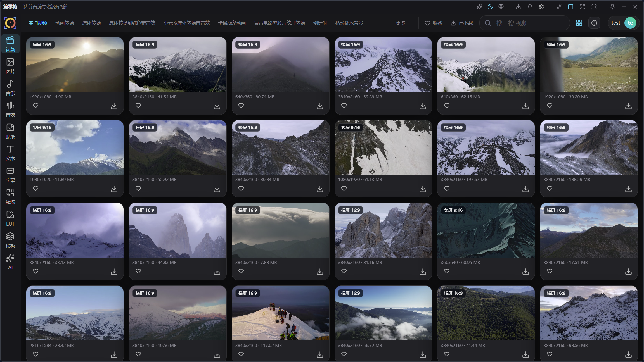The image size is (644, 362).
Task: Click the diamond VIP icon in title bar
Action: tap(501, 7)
